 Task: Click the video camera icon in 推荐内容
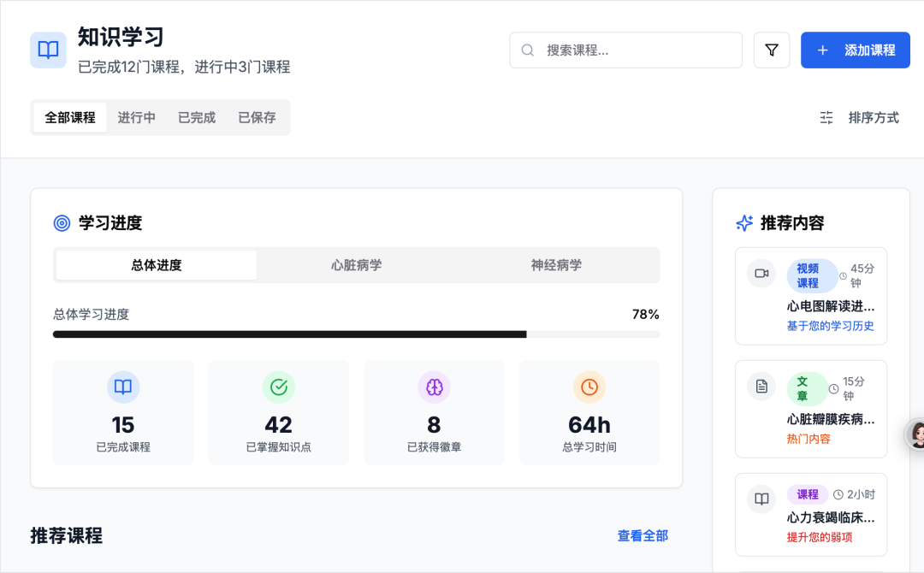pyautogui.click(x=761, y=273)
